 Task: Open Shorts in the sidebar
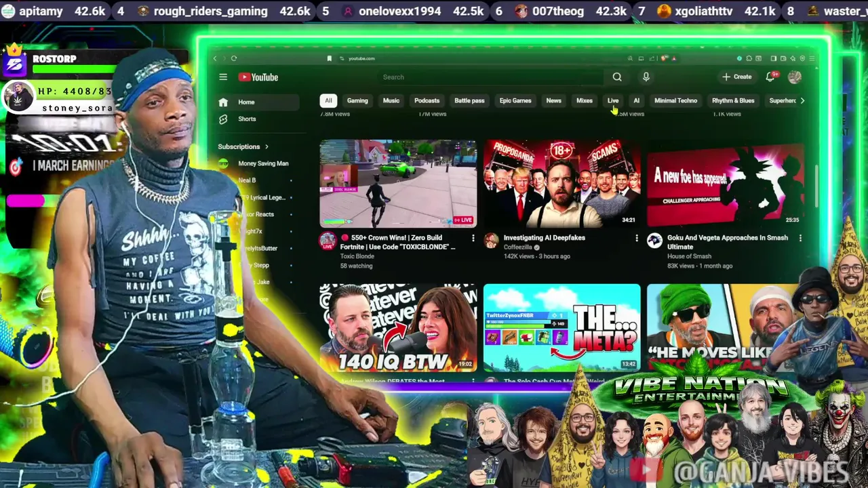[258, 119]
